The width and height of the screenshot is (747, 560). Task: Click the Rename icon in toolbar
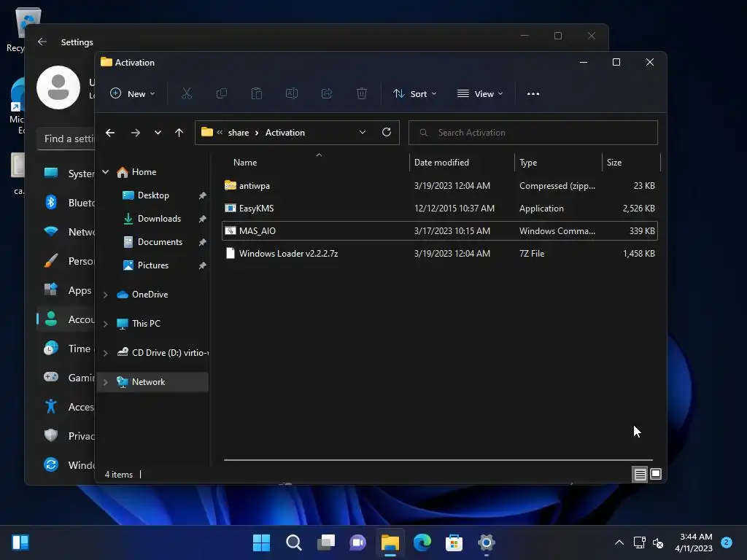[292, 94]
